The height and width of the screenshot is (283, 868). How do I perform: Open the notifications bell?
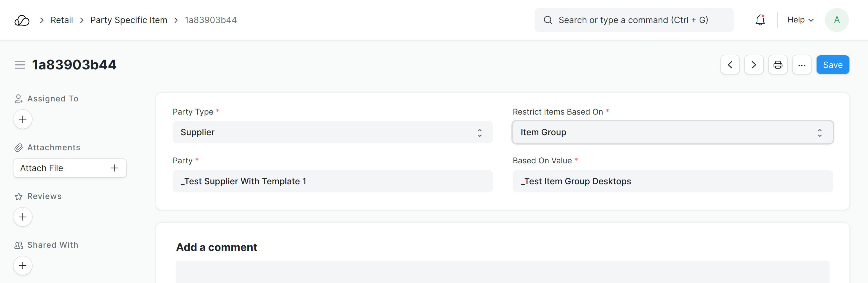click(760, 20)
